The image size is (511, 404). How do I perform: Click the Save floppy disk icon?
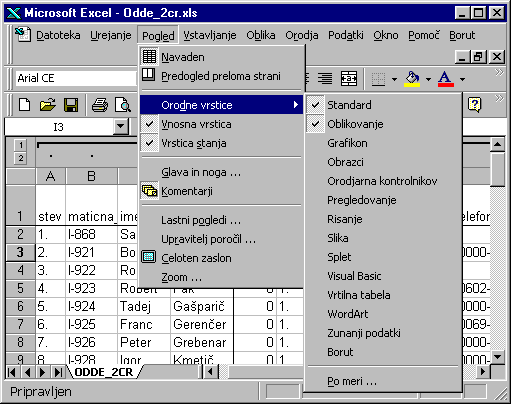(x=71, y=105)
